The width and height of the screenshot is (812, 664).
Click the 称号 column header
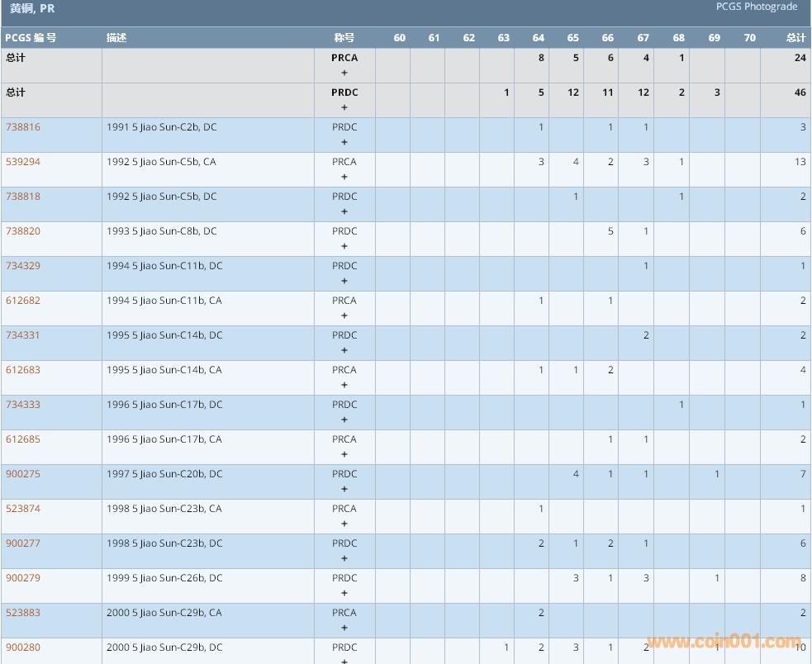(x=344, y=38)
